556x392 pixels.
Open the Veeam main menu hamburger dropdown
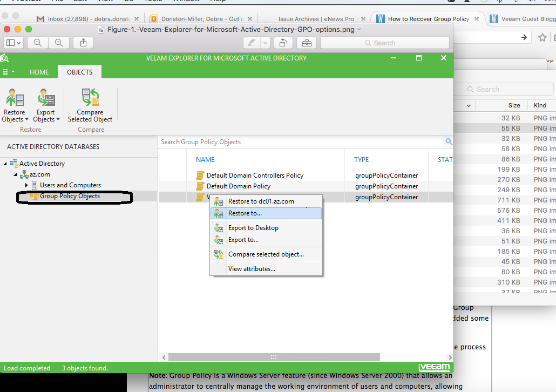tap(8, 72)
